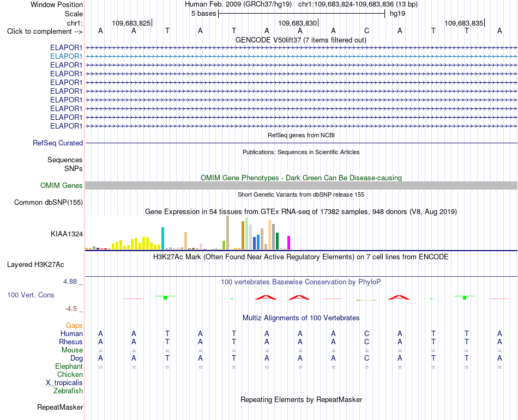Viewport: 518px width, 420px height.
Task: Select the X_tropicalis species label
Action: pos(64,383)
